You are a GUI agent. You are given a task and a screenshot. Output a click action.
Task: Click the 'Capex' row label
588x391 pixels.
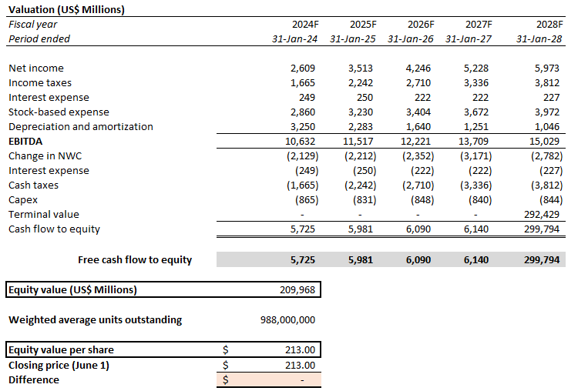(x=23, y=199)
